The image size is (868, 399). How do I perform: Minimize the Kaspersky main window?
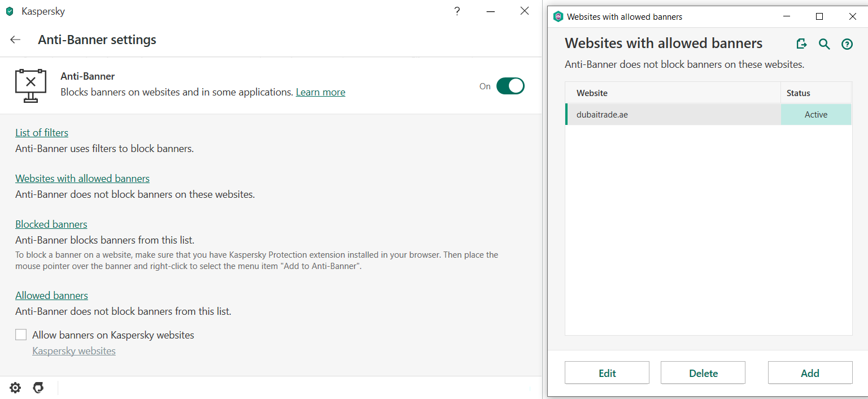491,11
